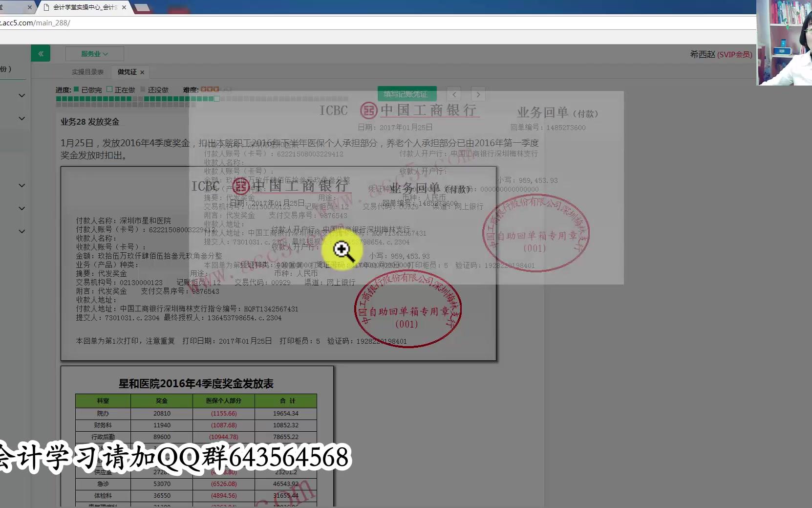The image size is (812, 508).
Task: Click the first green progress square
Action: coord(59,99)
